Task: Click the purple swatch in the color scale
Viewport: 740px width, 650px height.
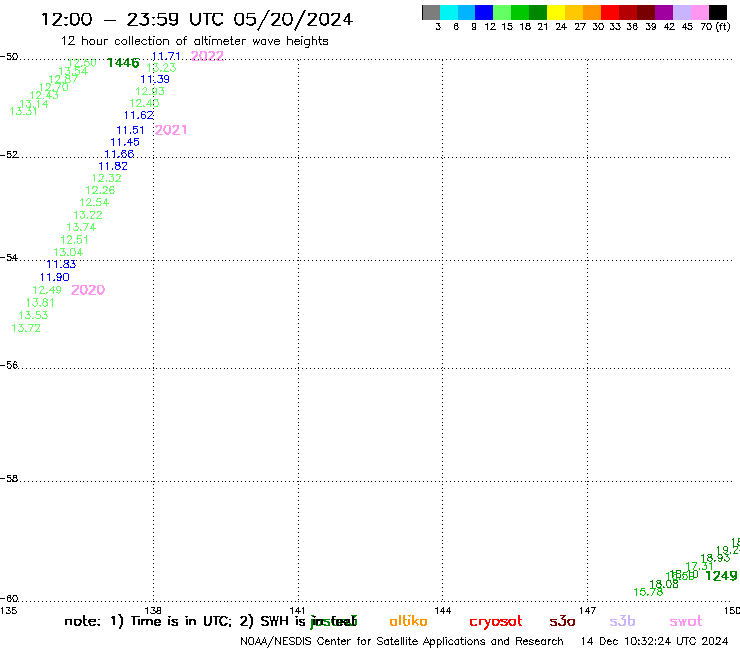Action: coord(664,12)
